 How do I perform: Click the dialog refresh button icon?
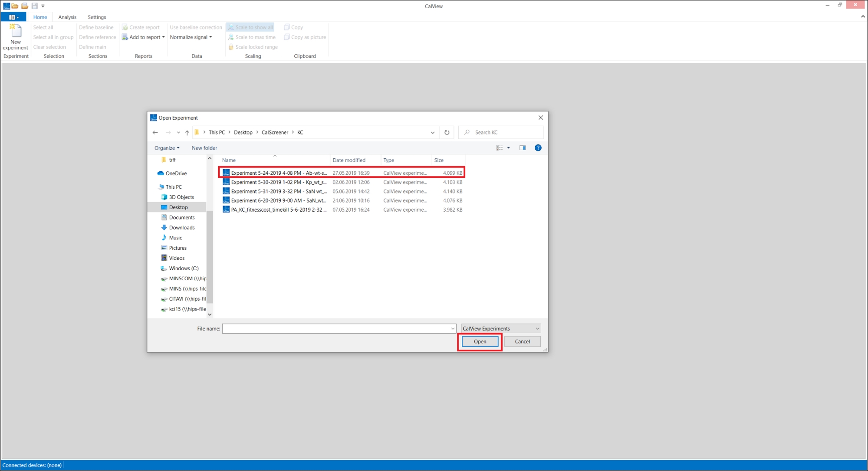point(447,132)
